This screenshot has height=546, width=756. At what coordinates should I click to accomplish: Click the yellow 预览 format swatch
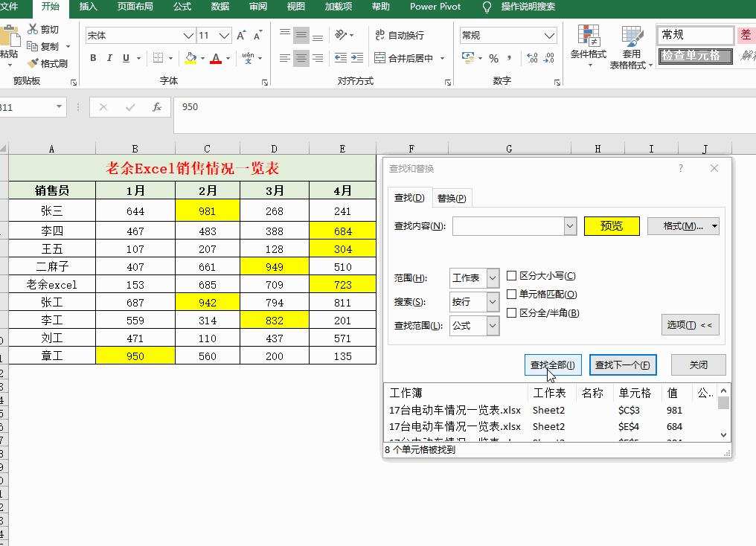coord(612,226)
